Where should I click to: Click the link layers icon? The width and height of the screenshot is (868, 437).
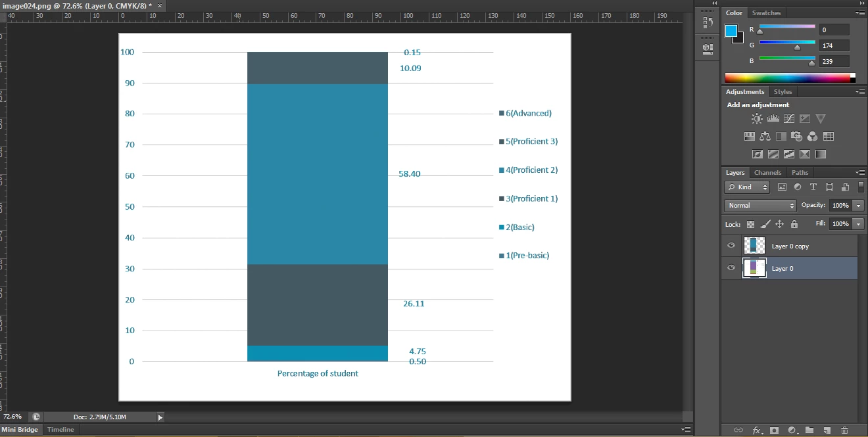coord(738,430)
